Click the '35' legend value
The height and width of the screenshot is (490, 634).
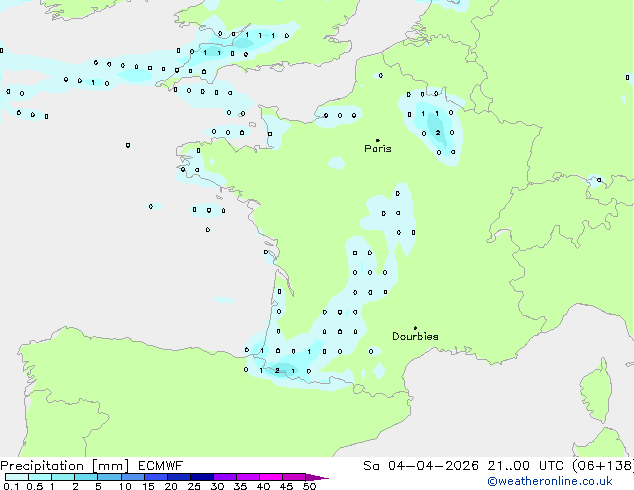240,486
